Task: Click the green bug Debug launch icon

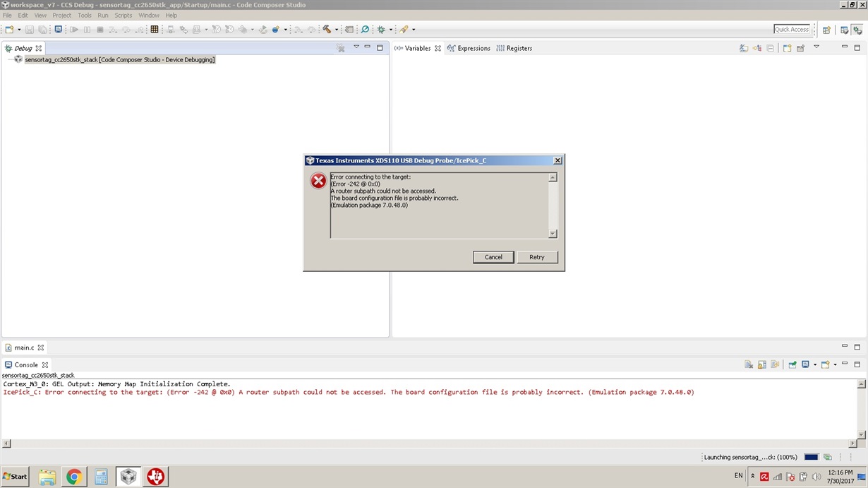Action: pyautogui.click(x=380, y=30)
